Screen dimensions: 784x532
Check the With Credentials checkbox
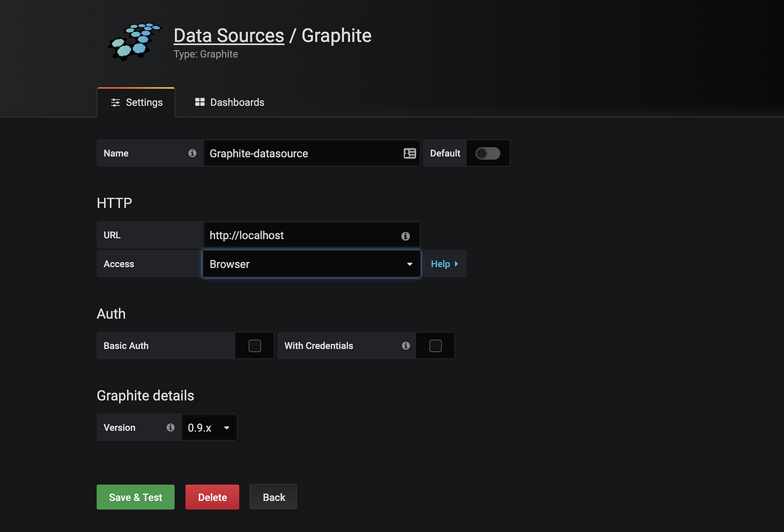point(436,346)
